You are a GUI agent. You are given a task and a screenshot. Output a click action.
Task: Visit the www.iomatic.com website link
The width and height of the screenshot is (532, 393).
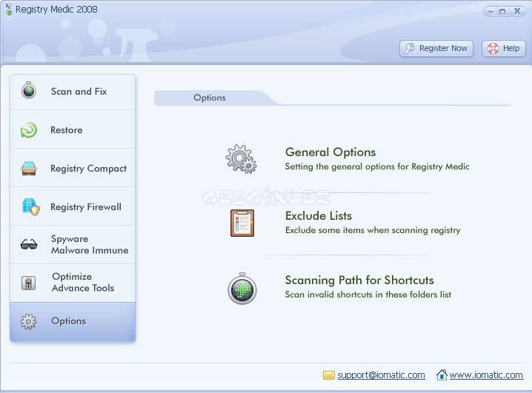(x=486, y=375)
